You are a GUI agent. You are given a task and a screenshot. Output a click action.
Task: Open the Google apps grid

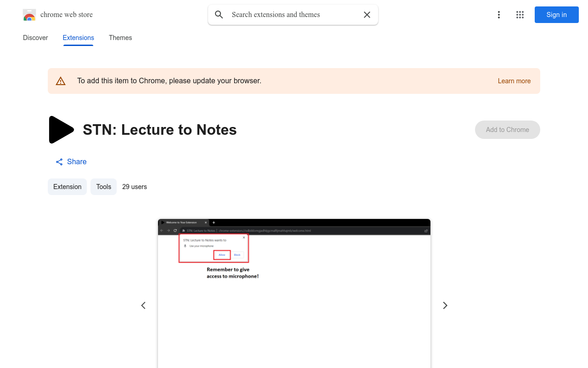tap(520, 15)
